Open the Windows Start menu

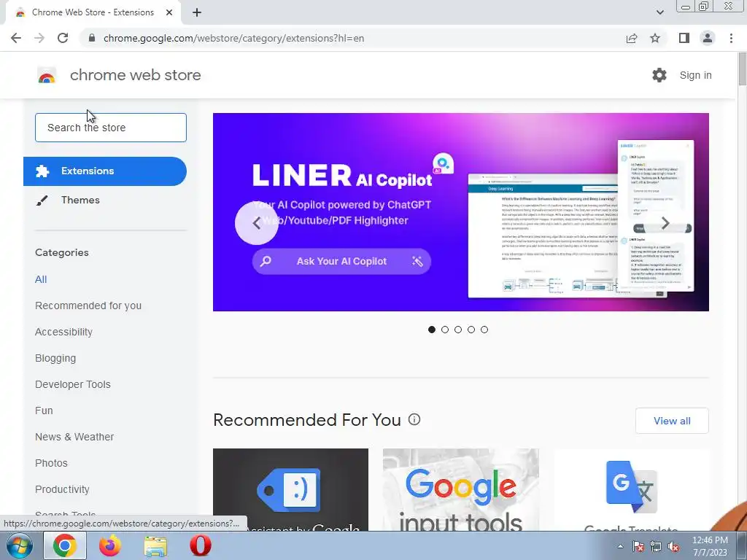click(19, 545)
